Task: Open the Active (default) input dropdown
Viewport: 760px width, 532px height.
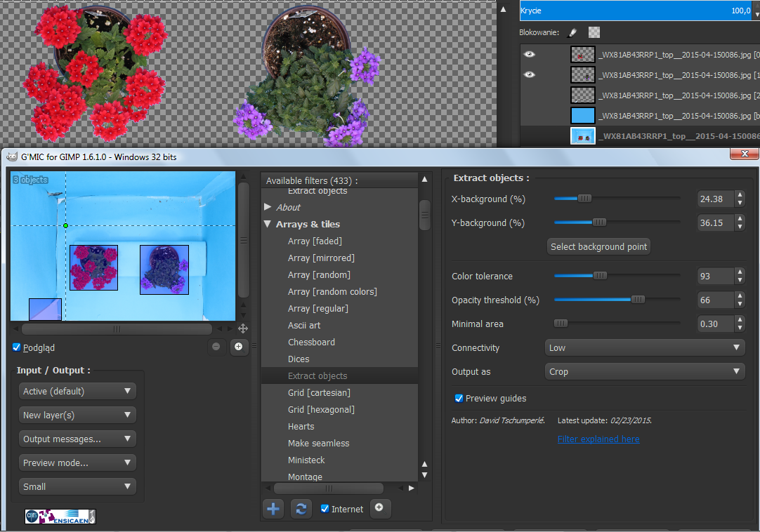Action: point(77,391)
